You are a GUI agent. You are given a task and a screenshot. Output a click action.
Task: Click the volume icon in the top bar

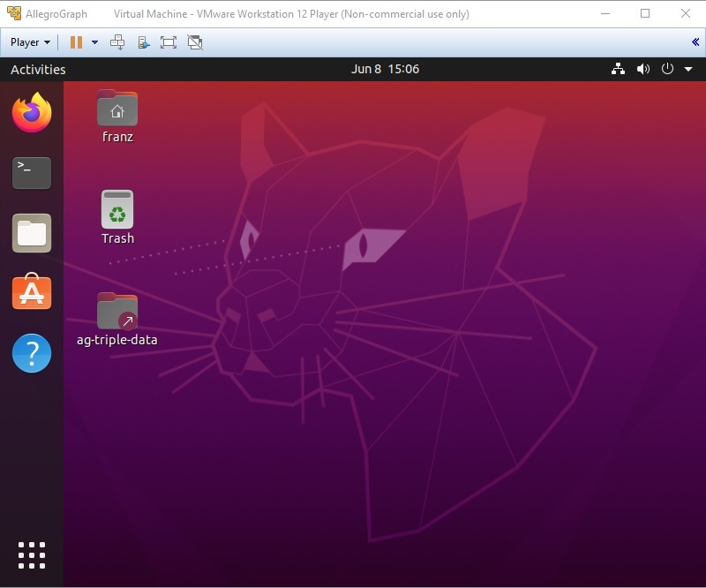click(x=643, y=69)
